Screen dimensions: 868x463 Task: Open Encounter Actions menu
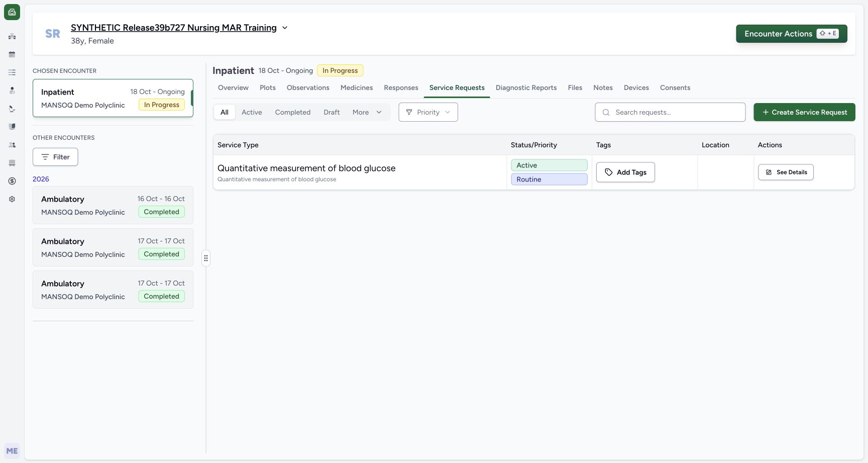click(x=792, y=34)
